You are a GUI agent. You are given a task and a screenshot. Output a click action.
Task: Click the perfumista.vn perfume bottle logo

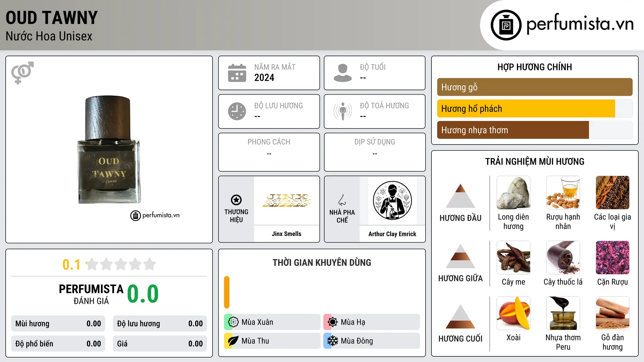[x=506, y=25]
